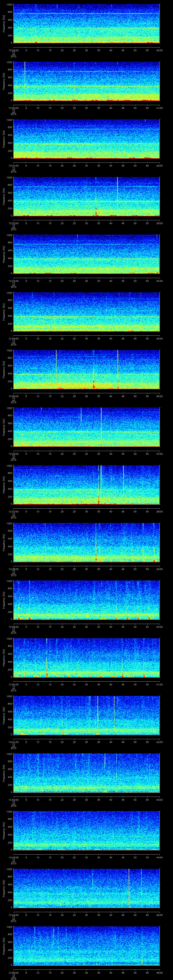This screenshot has width=173, height=980.
Task: Click the 13:38:00 start time label
Action: coord(13,569)
